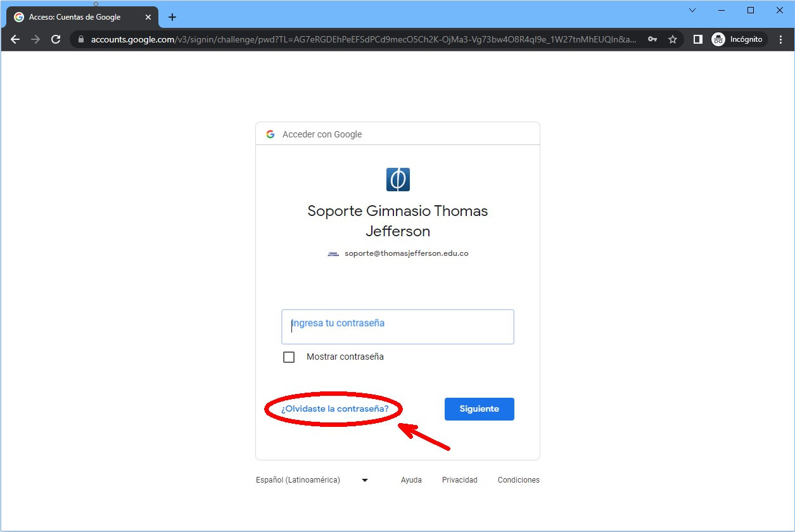795x532 pixels.
Task: Click the padlock site info icon
Action: (80, 39)
